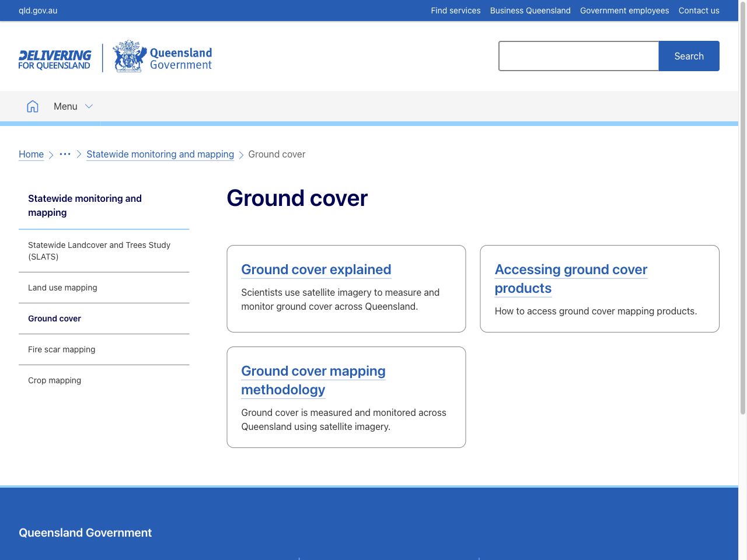Open Ground cover explained

pos(316,269)
